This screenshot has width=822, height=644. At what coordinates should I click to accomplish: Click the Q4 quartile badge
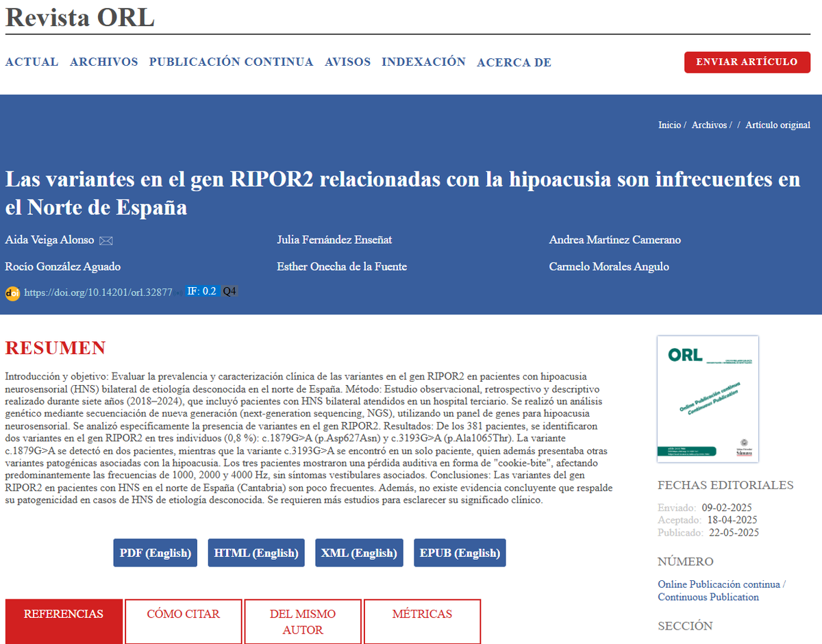[x=229, y=290]
